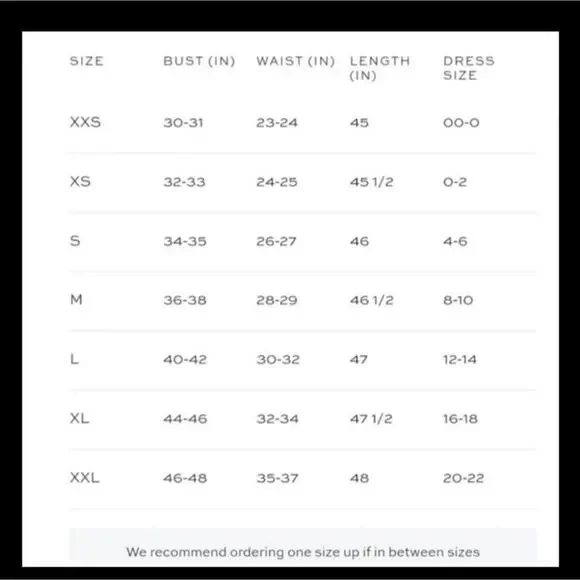Select the M size row label
Viewport: 580px width, 580px height.
click(76, 300)
